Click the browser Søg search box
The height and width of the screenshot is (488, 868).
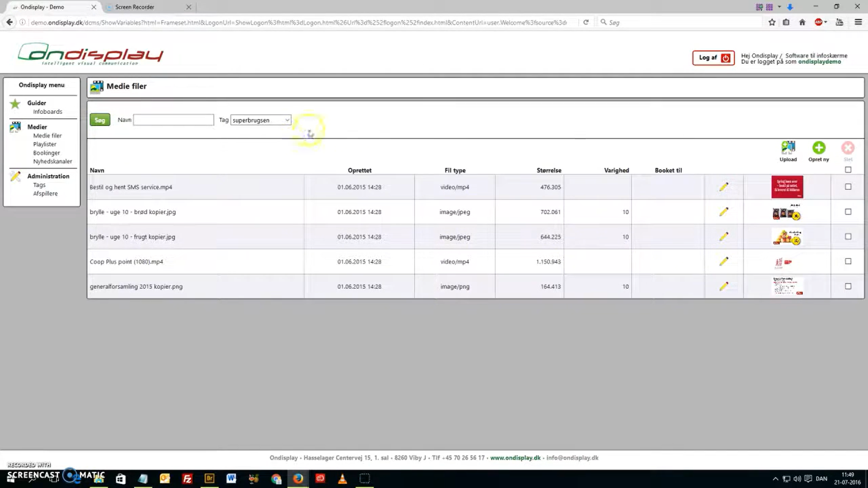coord(680,22)
